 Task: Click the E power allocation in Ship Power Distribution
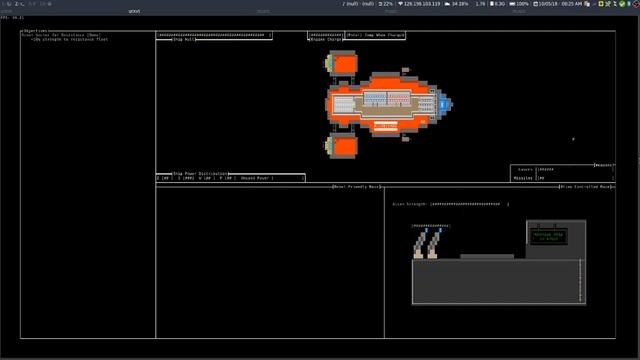[x=165, y=178]
